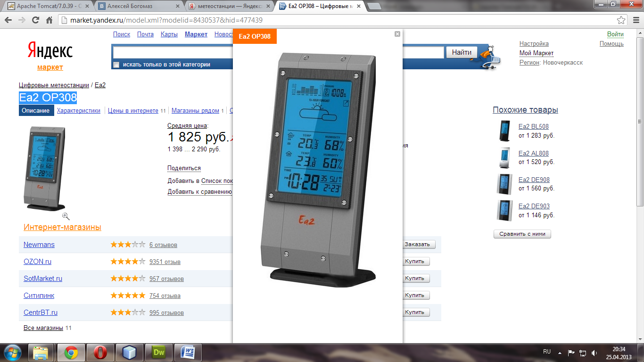Open the Помощь link

point(611,44)
